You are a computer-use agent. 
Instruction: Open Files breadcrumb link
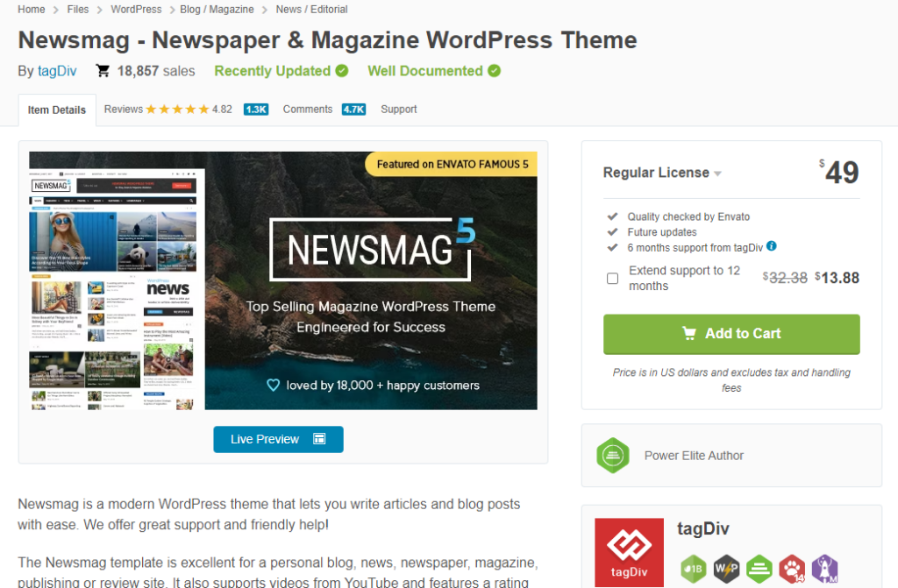pyautogui.click(x=78, y=9)
